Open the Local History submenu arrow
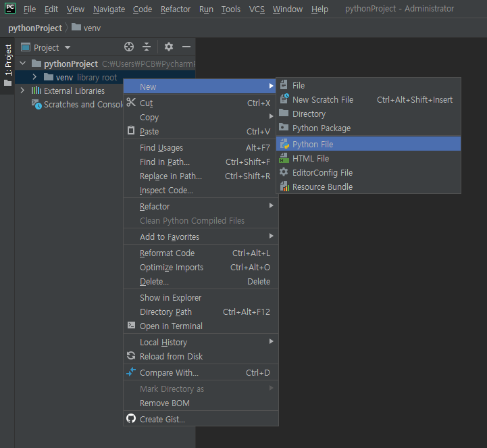 (x=271, y=341)
